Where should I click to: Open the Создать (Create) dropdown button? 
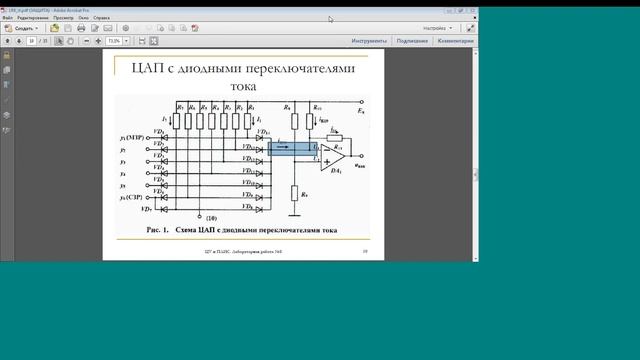(21, 28)
